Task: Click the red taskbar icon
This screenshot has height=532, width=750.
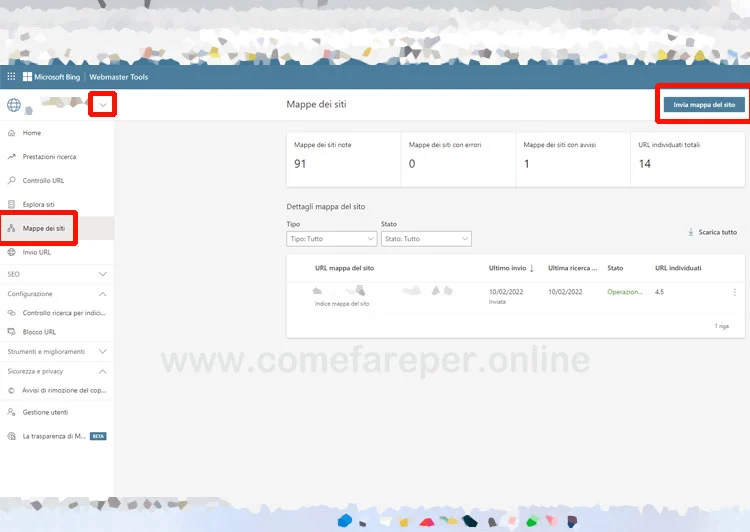Action: tap(427, 521)
